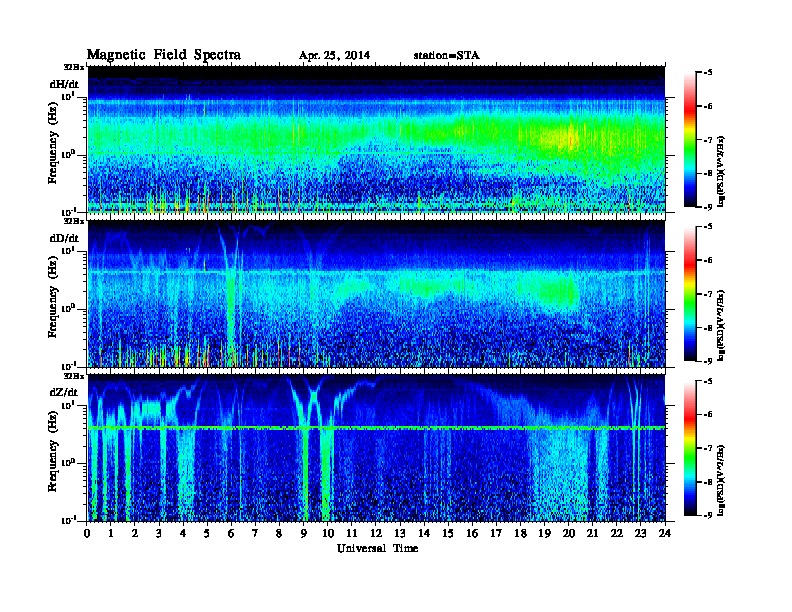
Task: Click hour "24" on Universal Time axis
Action: [665, 533]
